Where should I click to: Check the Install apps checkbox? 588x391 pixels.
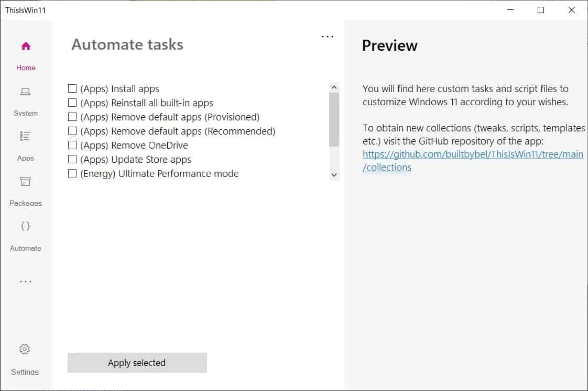click(72, 88)
